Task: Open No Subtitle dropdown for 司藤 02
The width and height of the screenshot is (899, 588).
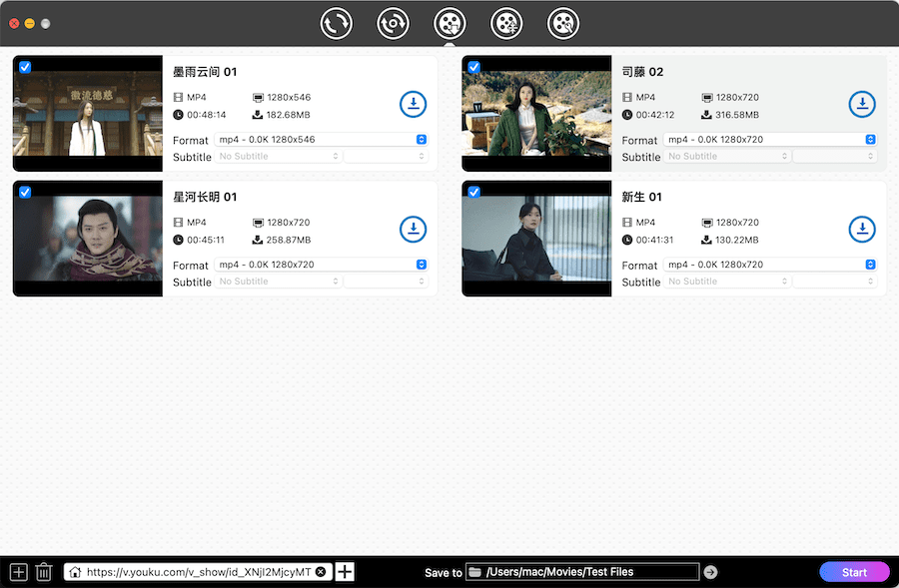Action: point(727,156)
